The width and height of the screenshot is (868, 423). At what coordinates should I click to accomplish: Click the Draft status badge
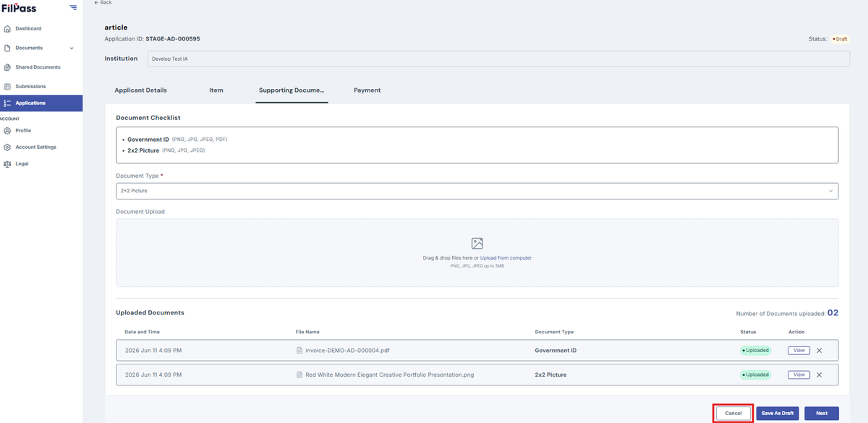(x=840, y=39)
